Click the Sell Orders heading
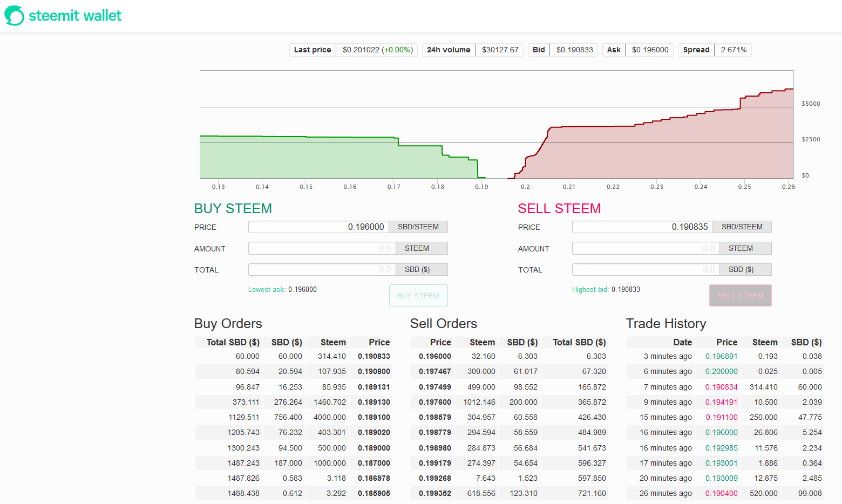842x504 pixels. pos(444,323)
